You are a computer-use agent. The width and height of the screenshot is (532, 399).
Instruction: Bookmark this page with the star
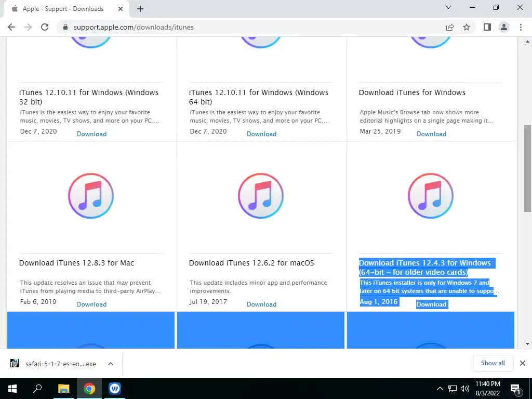click(467, 27)
